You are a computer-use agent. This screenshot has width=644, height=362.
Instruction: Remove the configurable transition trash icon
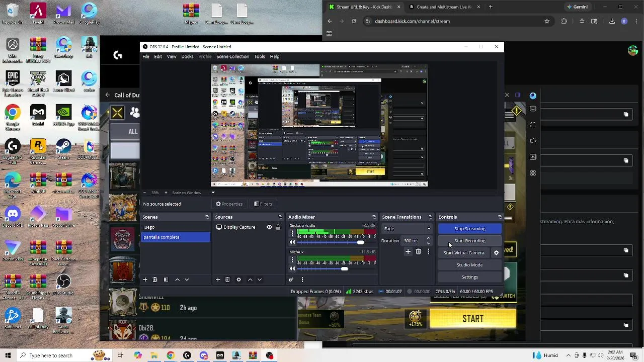pos(418,251)
